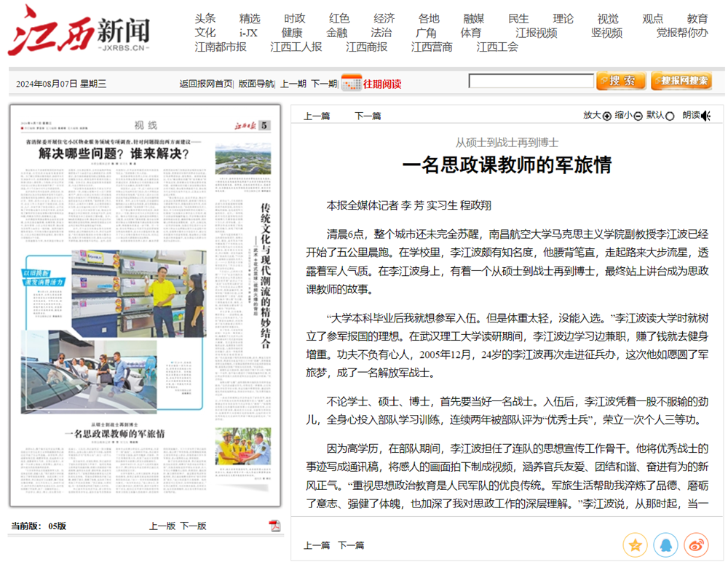Reset text size with 默认 circle
The width and height of the screenshot is (728, 562).
coord(670,116)
